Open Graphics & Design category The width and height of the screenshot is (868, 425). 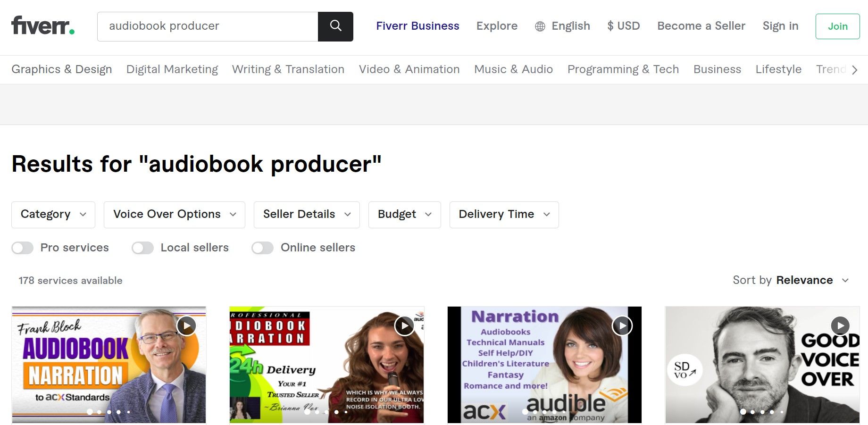click(x=62, y=69)
